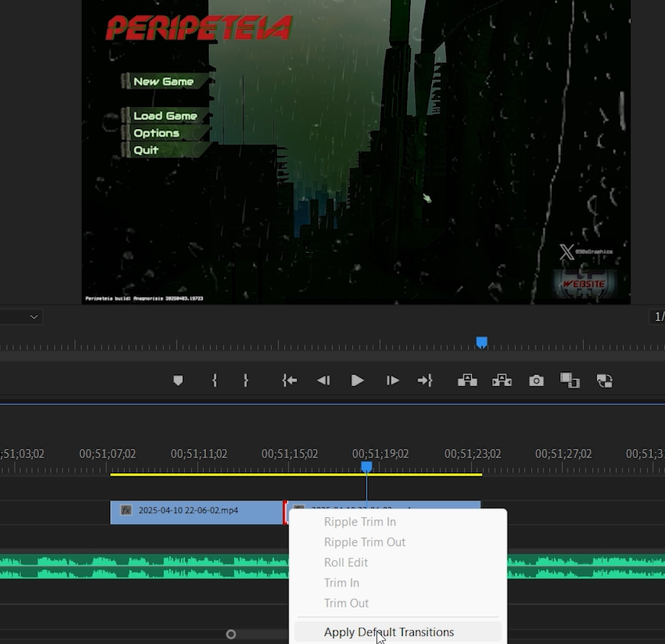This screenshot has height=644, width=665.
Task: Select the first 2025-04-10 22-06-02.mp4 clip
Action: 196,513
